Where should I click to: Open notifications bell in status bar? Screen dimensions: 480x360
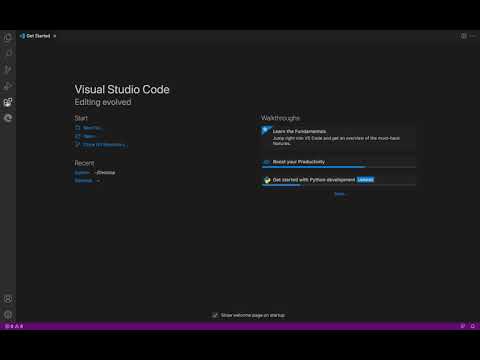pyautogui.click(x=473, y=326)
